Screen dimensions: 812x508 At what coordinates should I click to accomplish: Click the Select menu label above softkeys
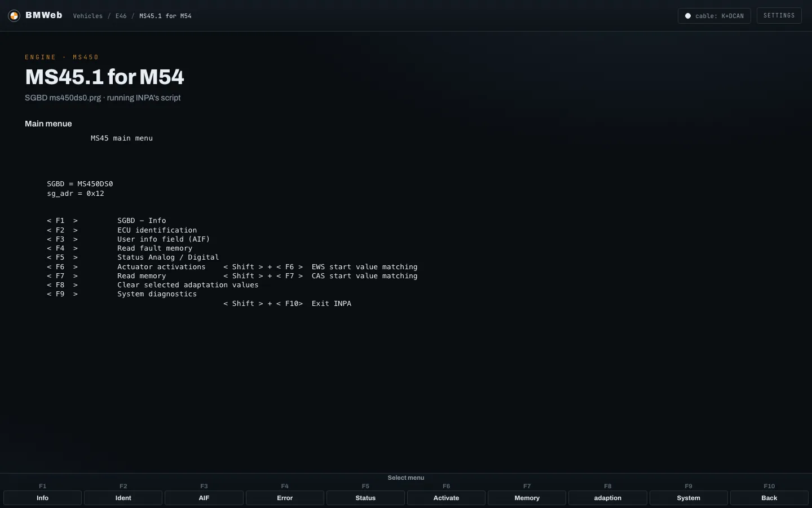point(406,478)
